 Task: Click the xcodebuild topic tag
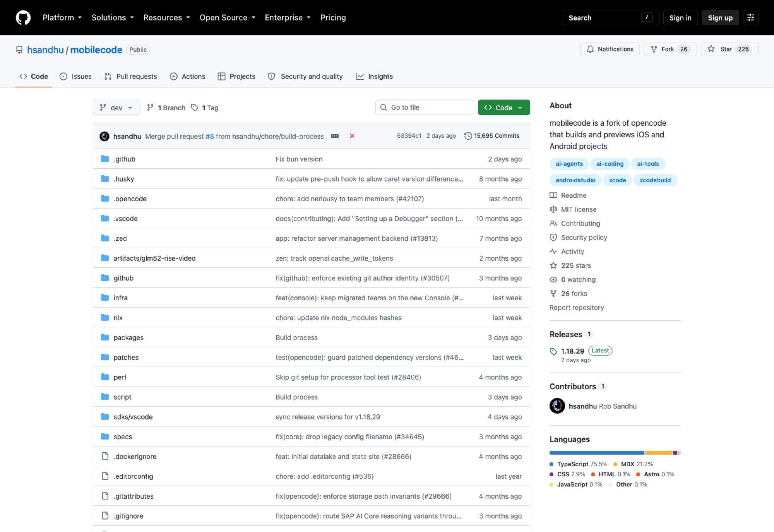[x=655, y=180]
